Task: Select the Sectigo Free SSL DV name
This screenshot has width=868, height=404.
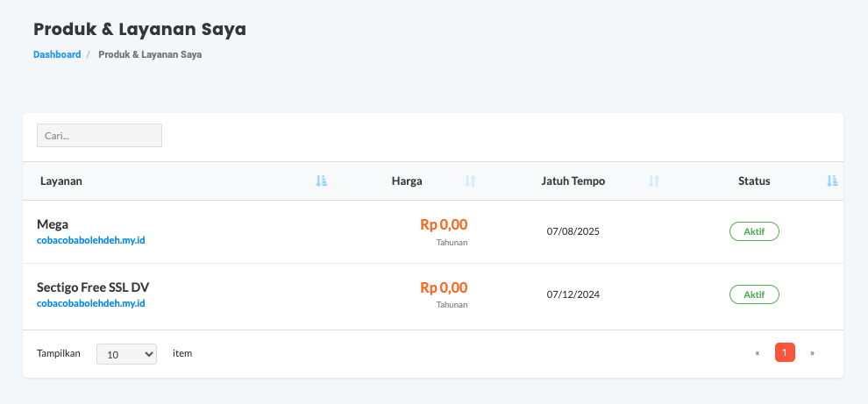Action: point(93,287)
